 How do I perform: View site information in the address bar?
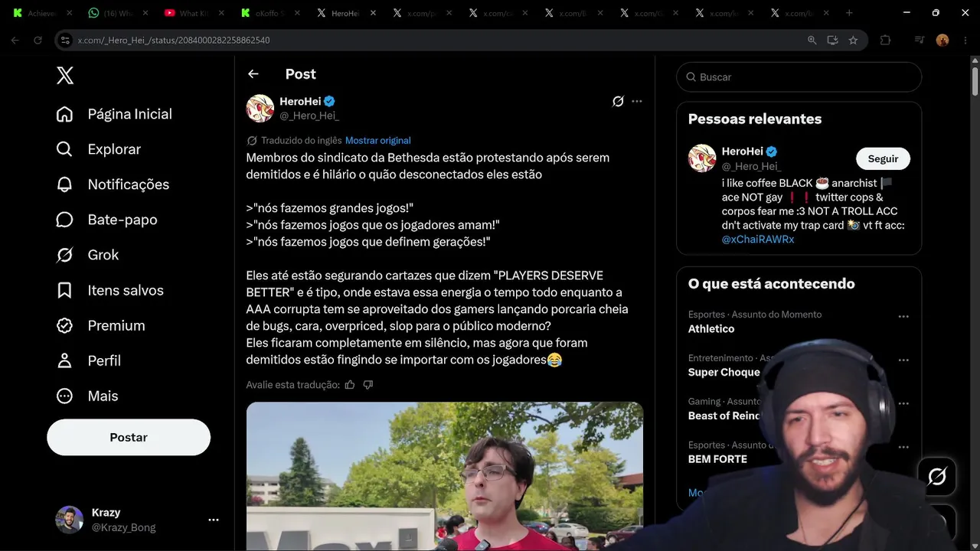(66, 40)
